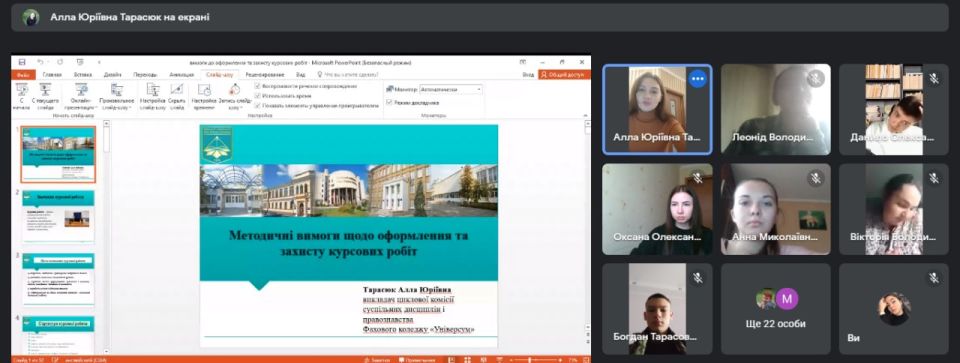960x363 pixels.
Task: Toggle 'Использовать время' checkbox
Action: pos(258,95)
